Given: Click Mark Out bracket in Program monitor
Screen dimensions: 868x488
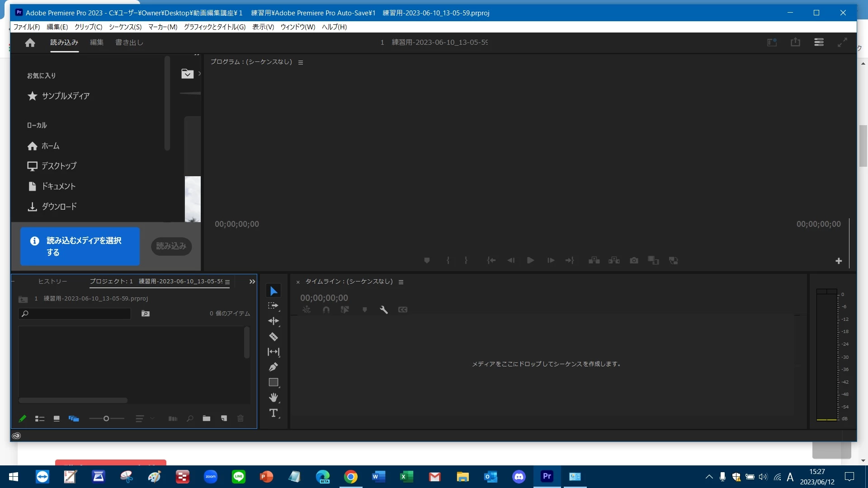Looking at the screenshot, I should 466,260.
